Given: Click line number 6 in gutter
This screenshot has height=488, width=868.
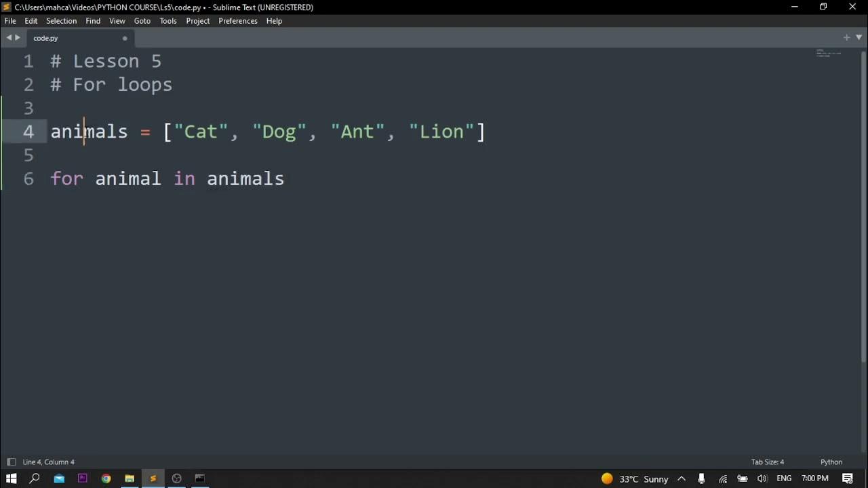Looking at the screenshot, I should tap(28, 179).
